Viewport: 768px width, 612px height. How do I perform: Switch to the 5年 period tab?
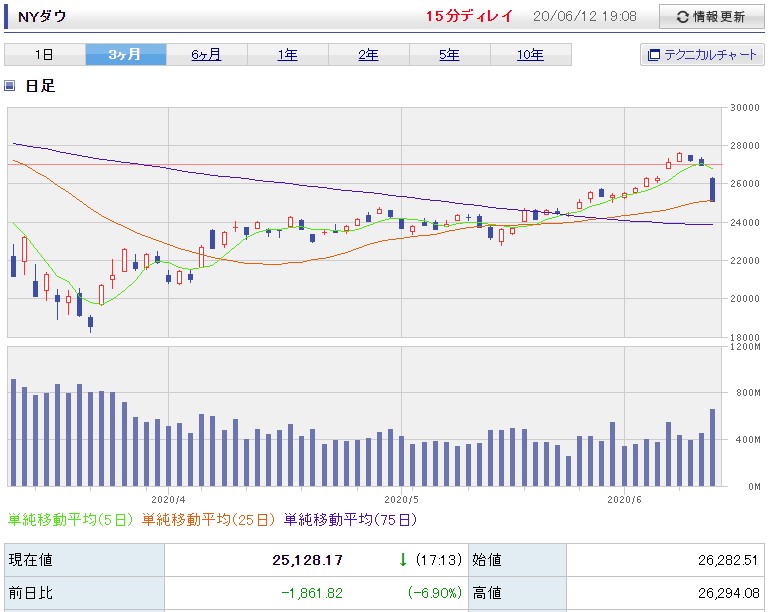tap(450, 54)
